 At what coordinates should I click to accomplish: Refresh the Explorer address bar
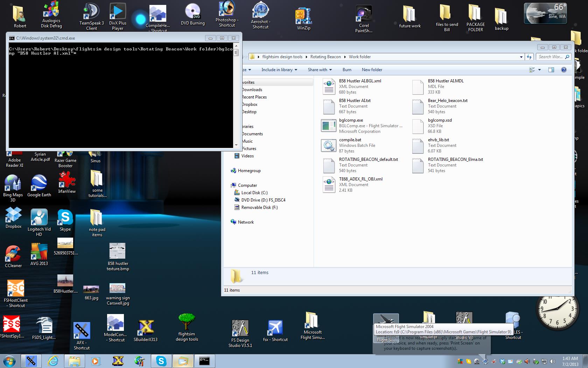point(529,57)
